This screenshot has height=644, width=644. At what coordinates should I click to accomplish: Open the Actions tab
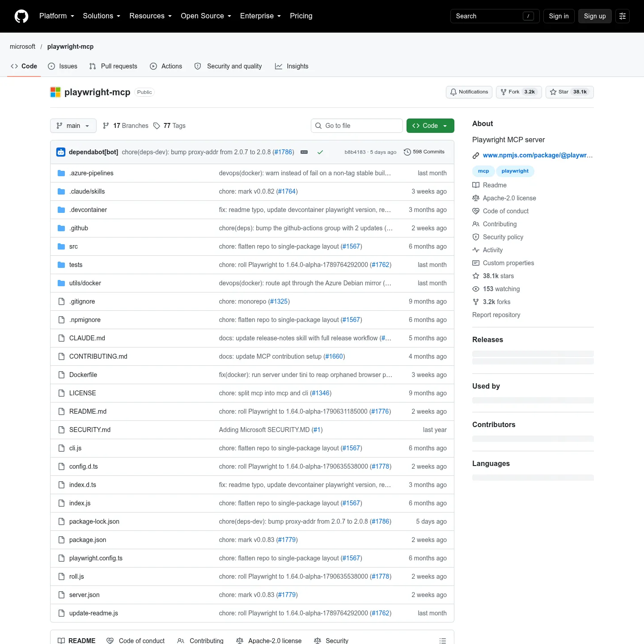coord(166,66)
